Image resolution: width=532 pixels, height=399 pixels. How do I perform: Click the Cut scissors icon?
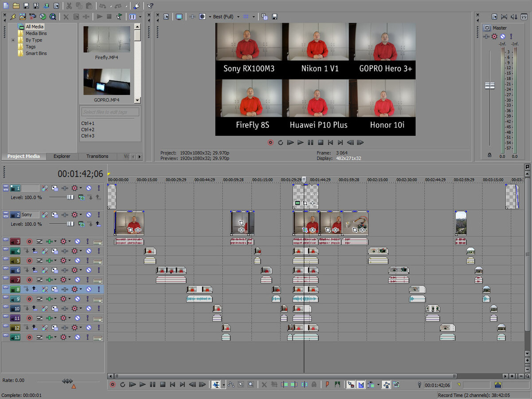[x=69, y=6]
